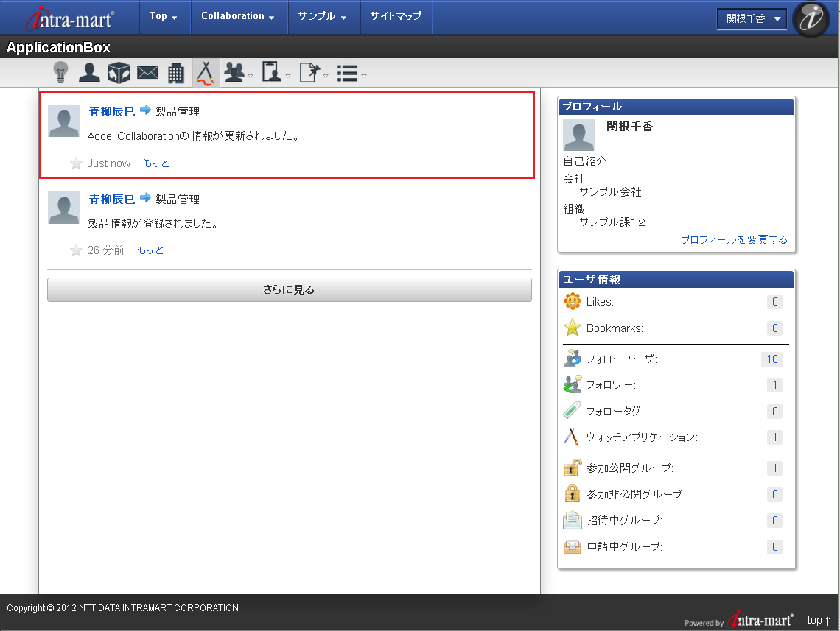The image size is (840, 631).
Task: Click もっと link in the 26 分前 post
Action: (x=150, y=250)
